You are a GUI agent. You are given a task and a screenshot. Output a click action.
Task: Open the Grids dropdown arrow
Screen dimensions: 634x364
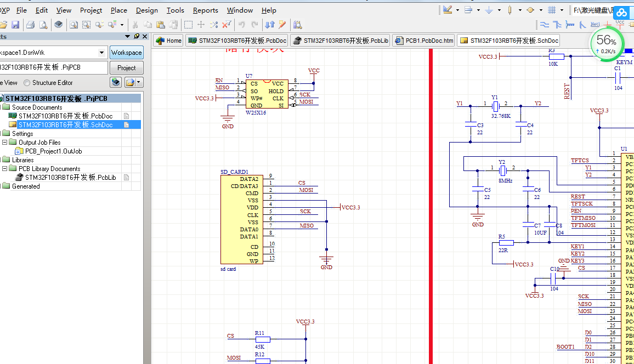(x=562, y=10)
